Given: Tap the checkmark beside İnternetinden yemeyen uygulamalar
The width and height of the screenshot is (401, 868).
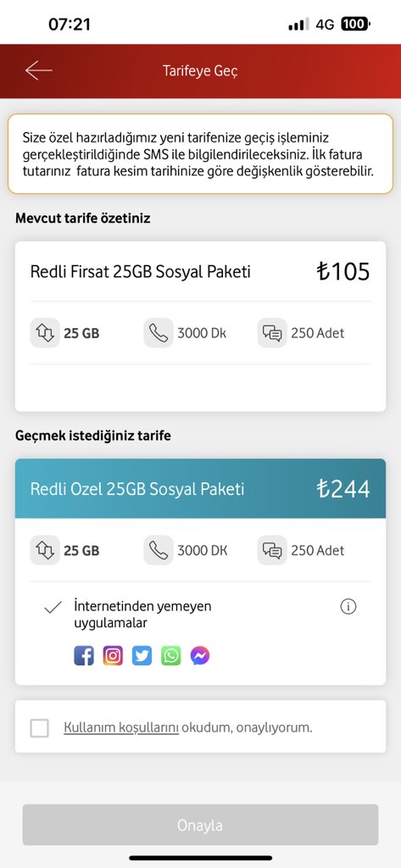Looking at the screenshot, I should point(53,608).
